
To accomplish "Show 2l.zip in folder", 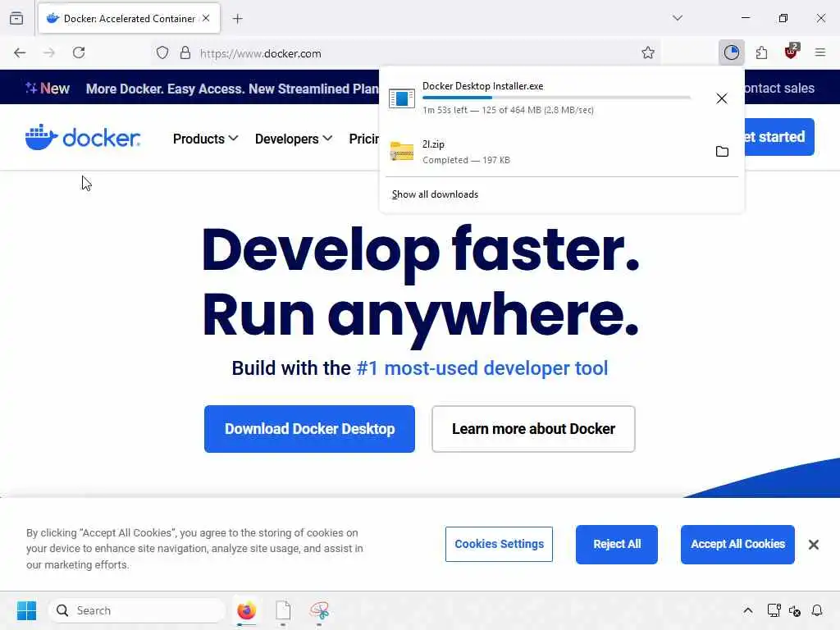I will click(722, 152).
